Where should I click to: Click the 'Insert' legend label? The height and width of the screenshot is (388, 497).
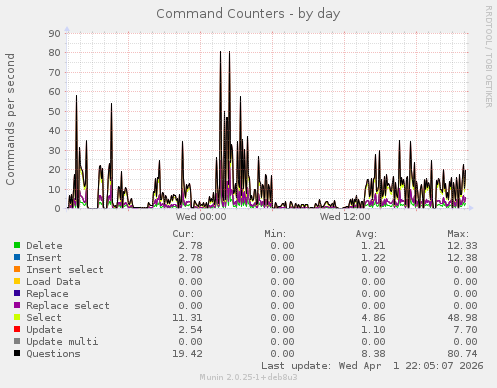44,258
